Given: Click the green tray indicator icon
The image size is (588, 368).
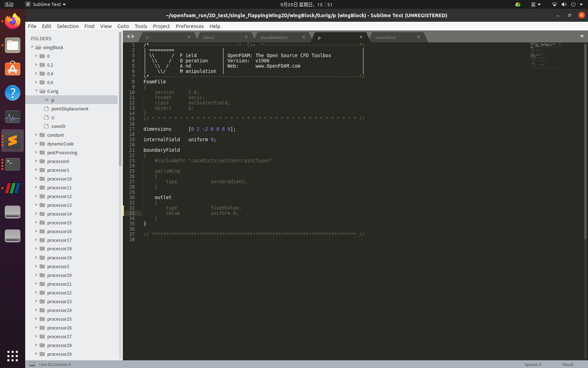Looking at the screenshot, I should coord(518,5).
